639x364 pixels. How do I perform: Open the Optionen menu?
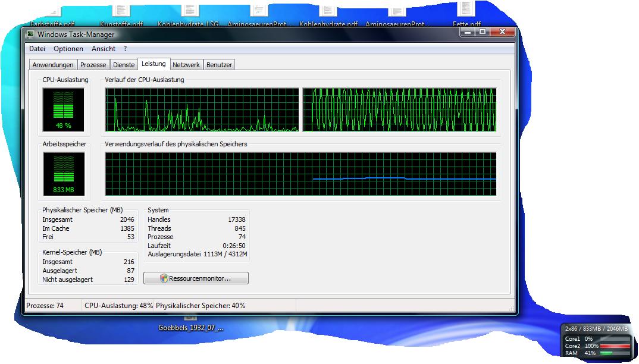(x=68, y=49)
